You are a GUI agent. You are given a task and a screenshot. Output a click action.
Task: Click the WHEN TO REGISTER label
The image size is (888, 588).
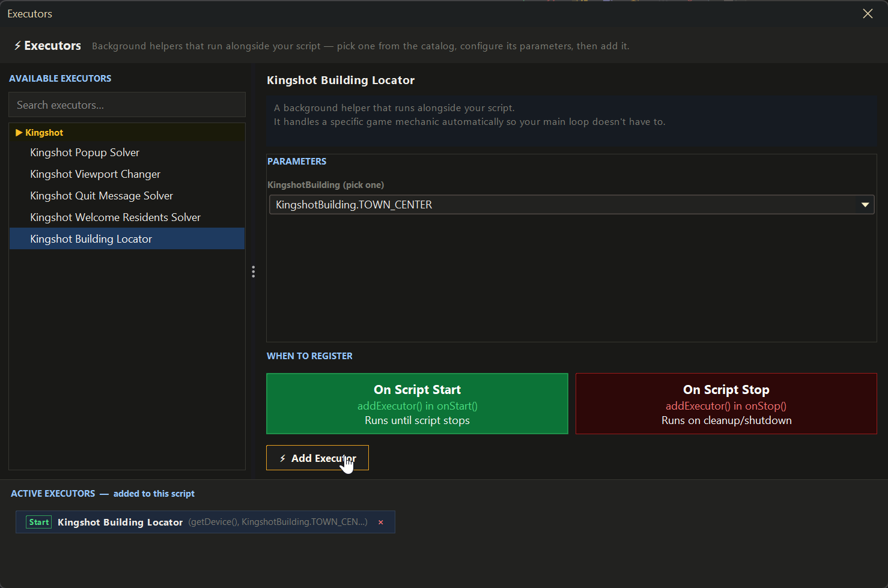pos(309,356)
